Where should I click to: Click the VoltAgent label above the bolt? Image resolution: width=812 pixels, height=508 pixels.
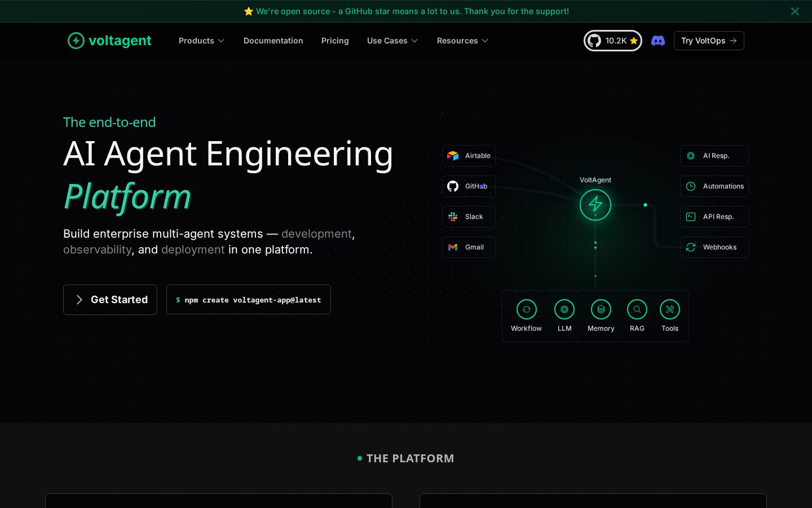pyautogui.click(x=595, y=180)
